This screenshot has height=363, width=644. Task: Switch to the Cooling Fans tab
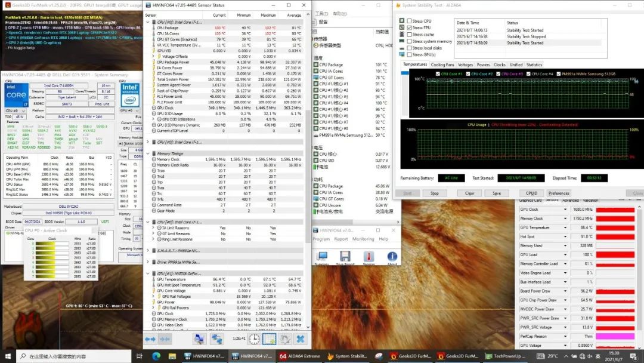click(442, 64)
